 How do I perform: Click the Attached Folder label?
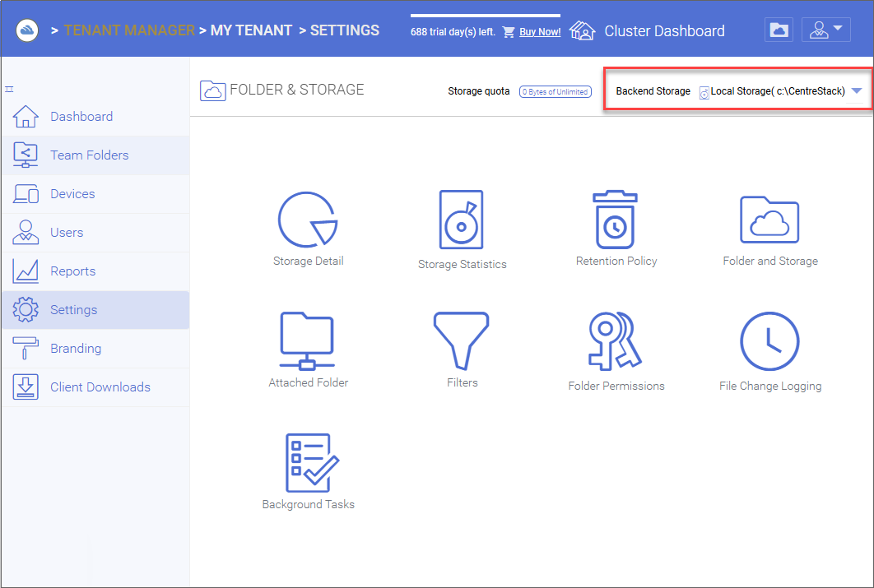click(x=309, y=382)
